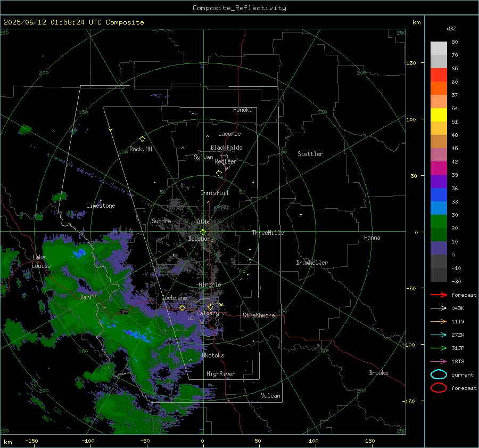Viewport: 479px width, 448px height.
Task: Click the yellow diamond marker below RedDeer
Action: coord(219,173)
